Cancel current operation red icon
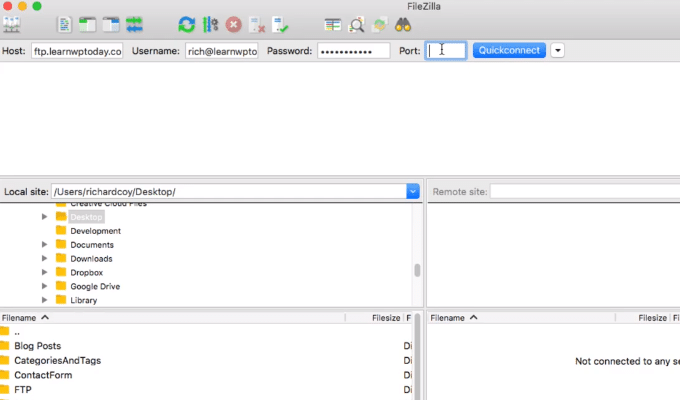 pyautogui.click(x=233, y=25)
